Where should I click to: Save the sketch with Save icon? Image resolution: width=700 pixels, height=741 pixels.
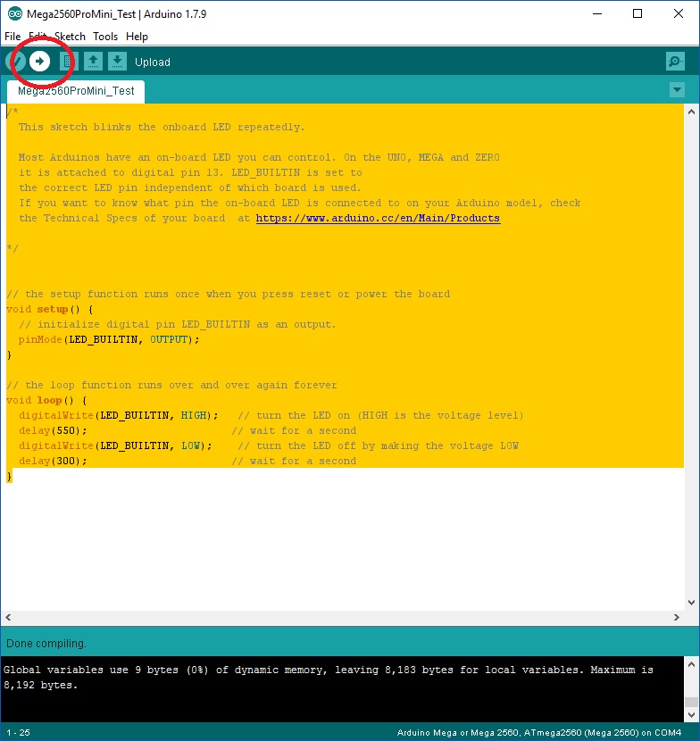pyautogui.click(x=117, y=61)
